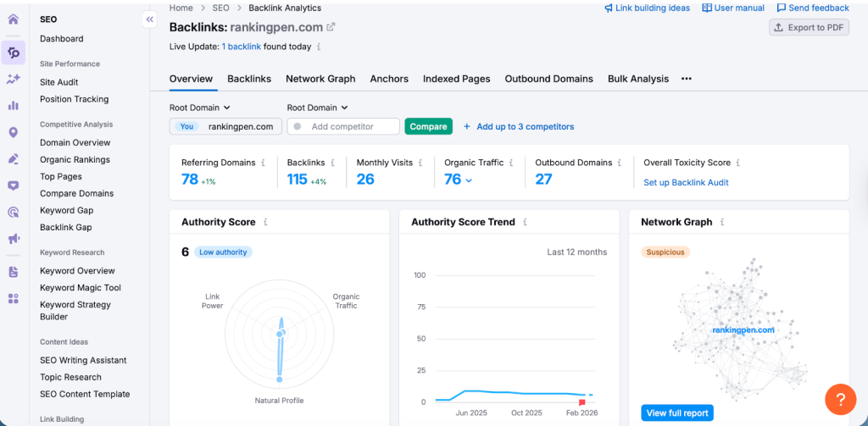868x426 pixels.
Task: Click the Add competitor input field
Action: click(343, 126)
